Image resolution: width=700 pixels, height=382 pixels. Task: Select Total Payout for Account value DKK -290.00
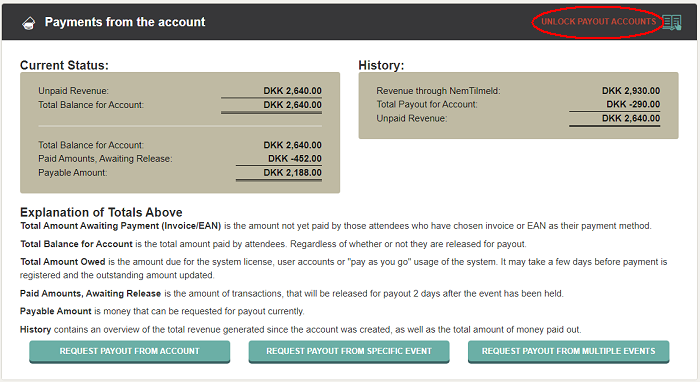point(633,104)
